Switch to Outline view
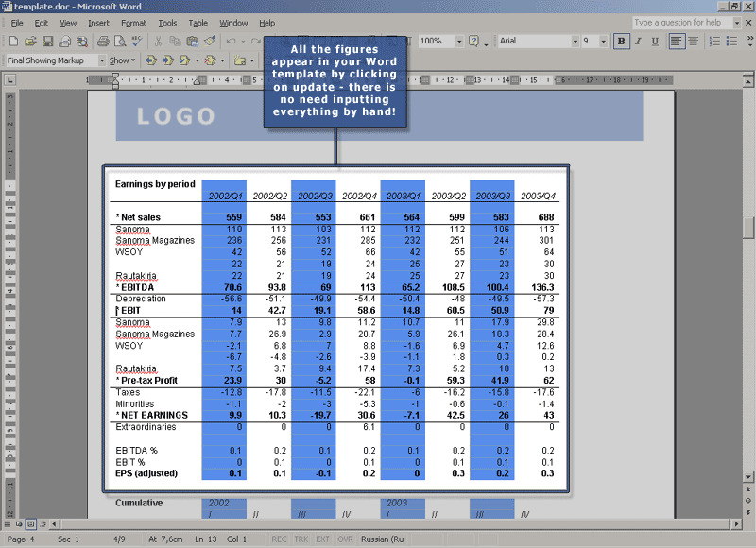The image size is (756, 548). (43, 523)
